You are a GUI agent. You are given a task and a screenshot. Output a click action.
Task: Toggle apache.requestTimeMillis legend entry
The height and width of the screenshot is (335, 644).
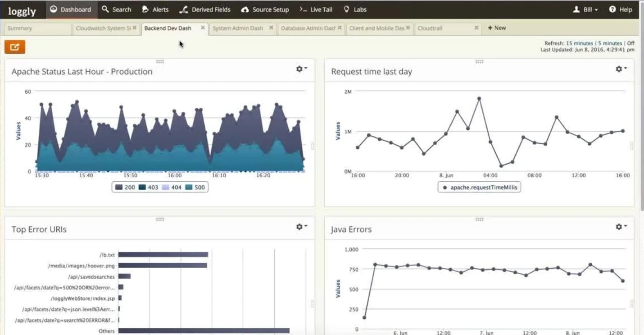(x=479, y=187)
